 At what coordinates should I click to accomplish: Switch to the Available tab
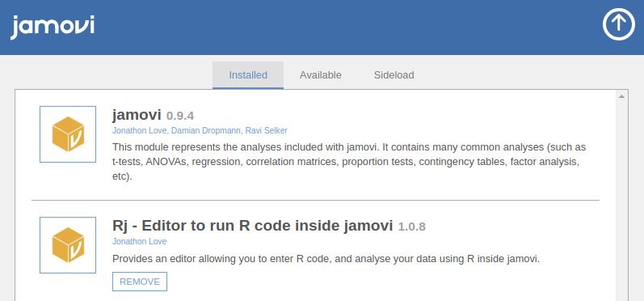tap(320, 75)
